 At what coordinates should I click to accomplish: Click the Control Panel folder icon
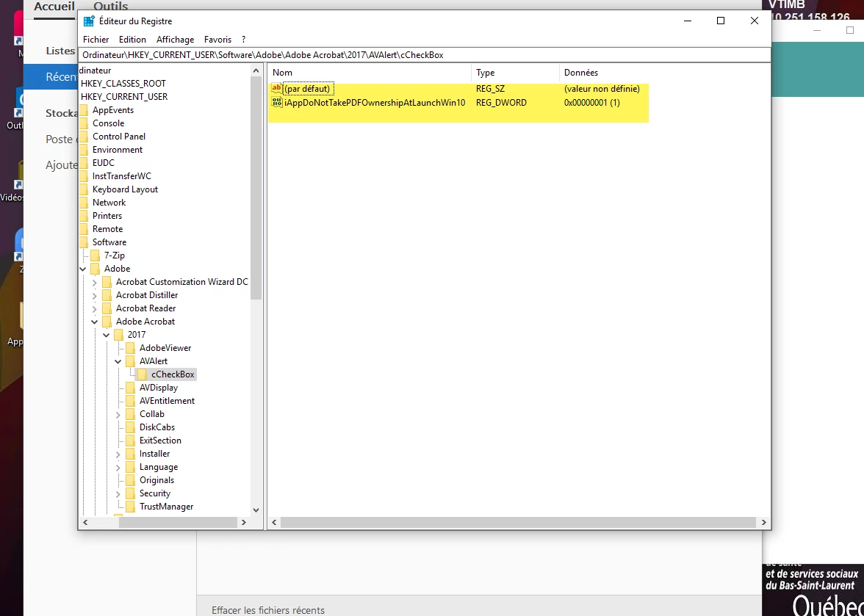(84, 137)
